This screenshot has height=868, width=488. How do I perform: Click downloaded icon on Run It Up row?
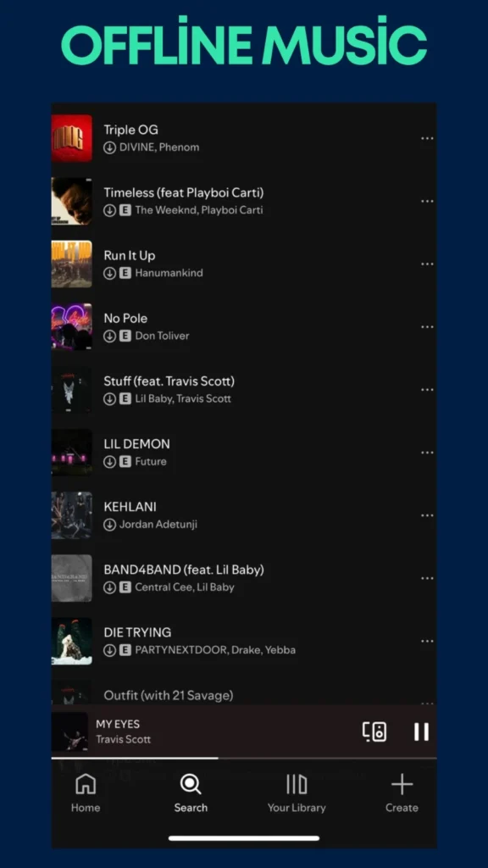click(109, 273)
